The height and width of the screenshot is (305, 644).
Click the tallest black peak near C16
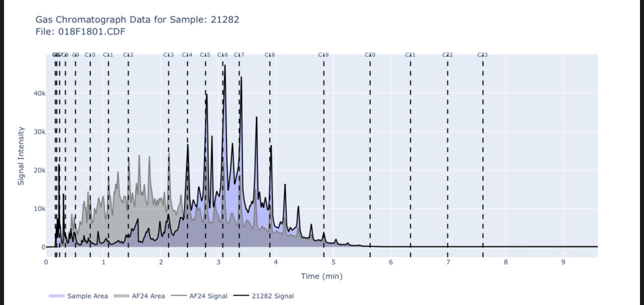[x=225, y=66]
